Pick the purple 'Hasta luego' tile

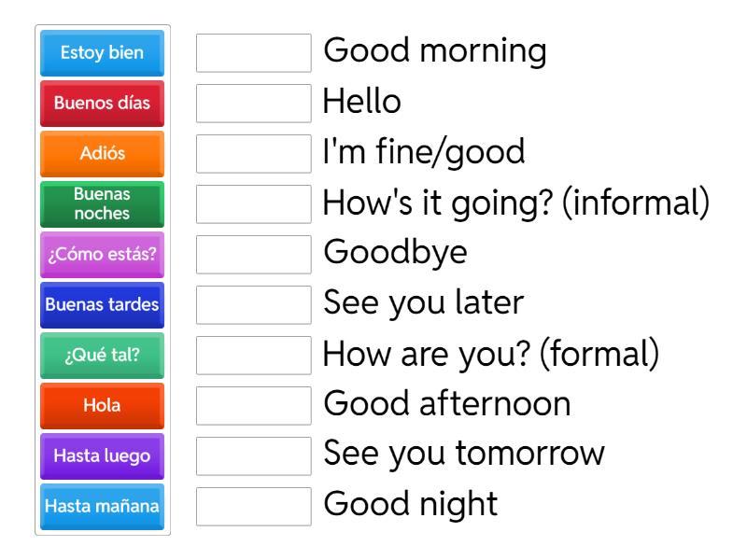103,456
